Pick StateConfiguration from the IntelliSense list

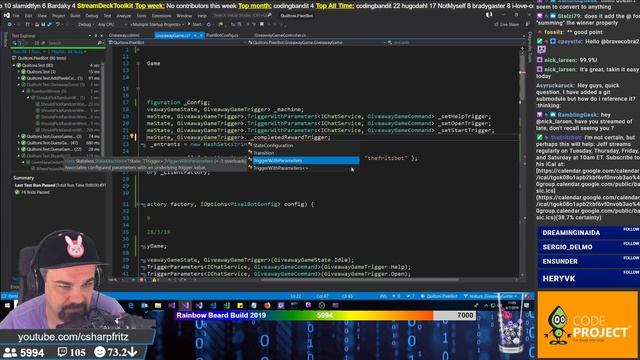tap(273, 146)
